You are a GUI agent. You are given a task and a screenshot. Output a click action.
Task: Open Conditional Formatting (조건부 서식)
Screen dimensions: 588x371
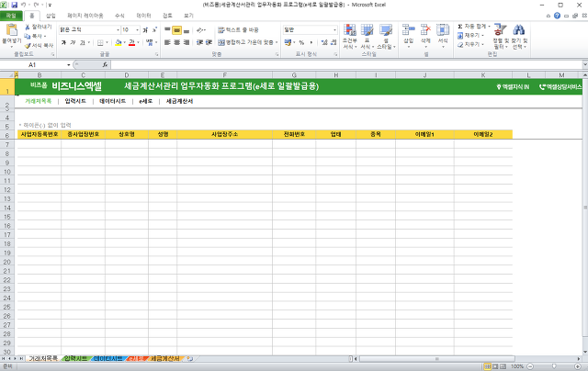[350, 37]
